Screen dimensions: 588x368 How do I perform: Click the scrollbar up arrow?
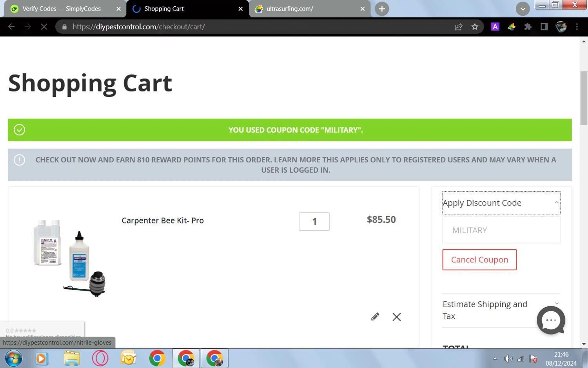584,41
